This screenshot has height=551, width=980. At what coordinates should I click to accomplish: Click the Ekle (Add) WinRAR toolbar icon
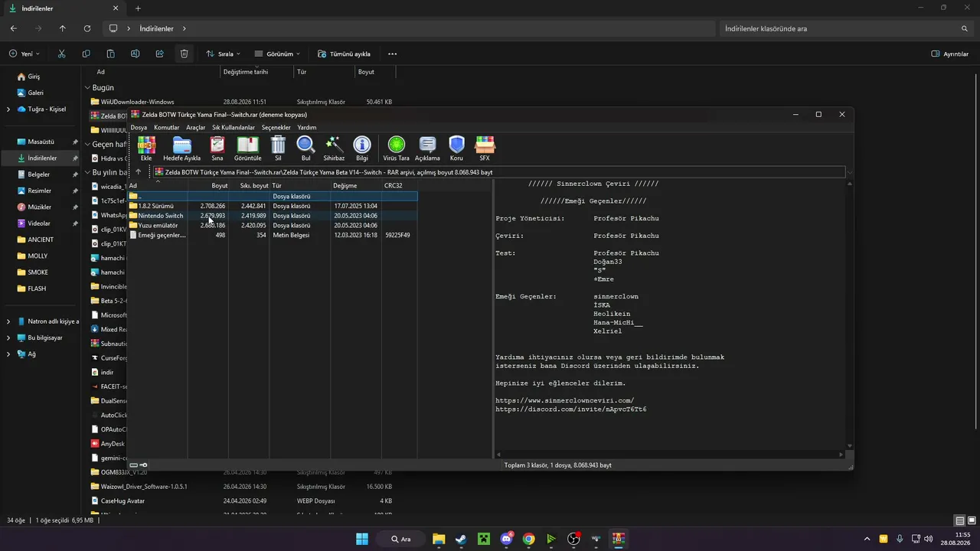(x=146, y=148)
